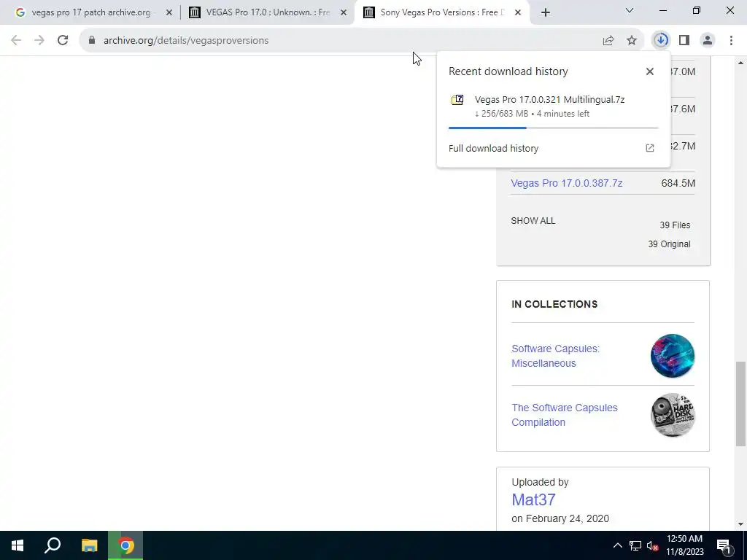
Task: Click the scrollbar down arrow
Action: tap(740, 524)
